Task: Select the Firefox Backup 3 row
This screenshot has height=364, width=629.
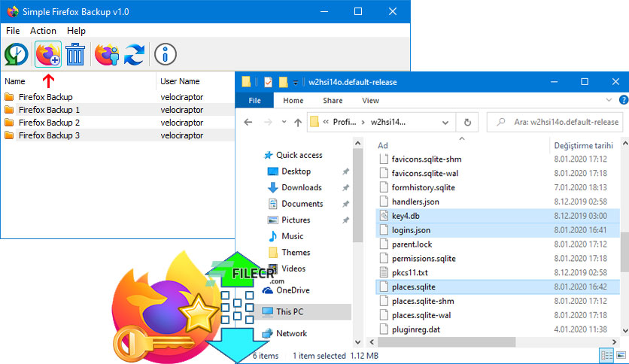Action: click(119, 135)
